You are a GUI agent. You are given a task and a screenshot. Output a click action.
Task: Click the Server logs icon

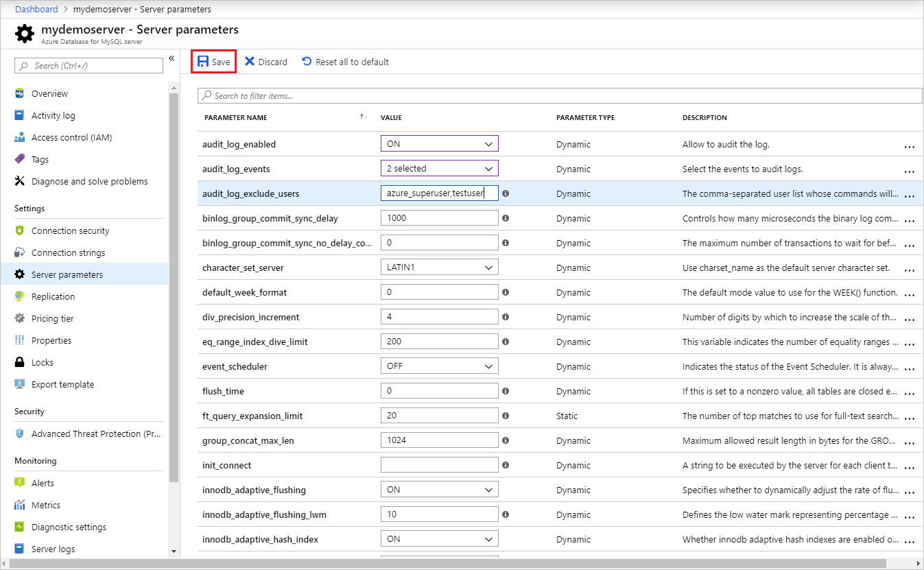[20, 549]
